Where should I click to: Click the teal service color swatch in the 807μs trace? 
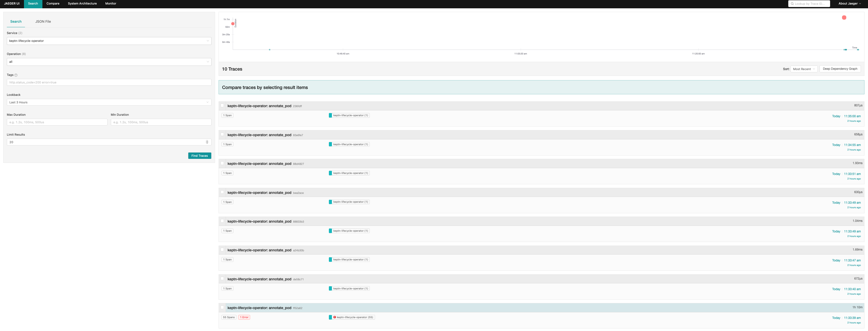coord(330,115)
